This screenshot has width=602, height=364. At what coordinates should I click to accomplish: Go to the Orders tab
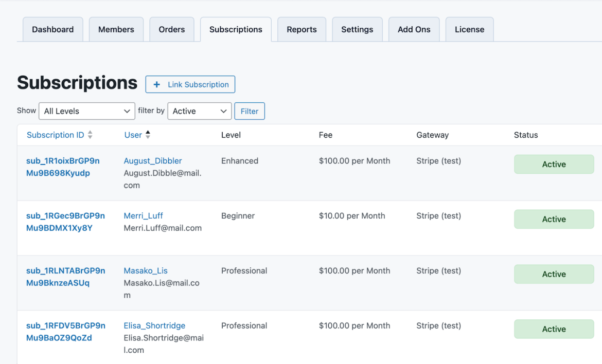172,29
